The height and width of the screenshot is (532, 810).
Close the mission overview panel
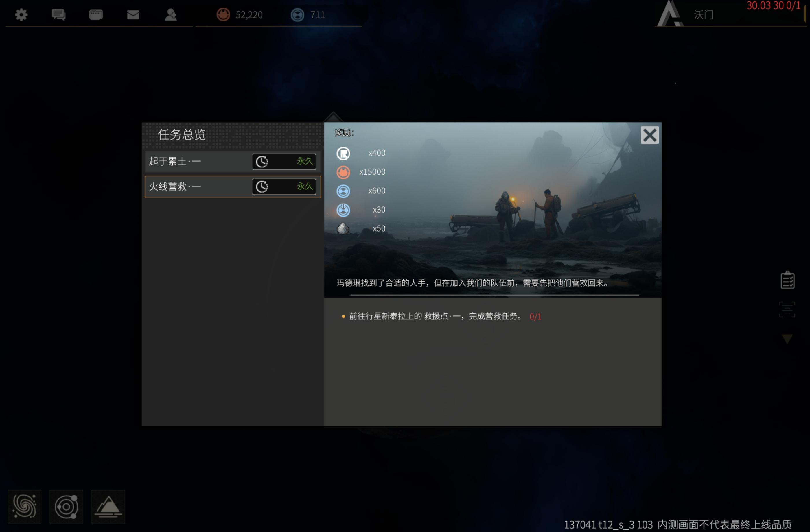click(649, 135)
